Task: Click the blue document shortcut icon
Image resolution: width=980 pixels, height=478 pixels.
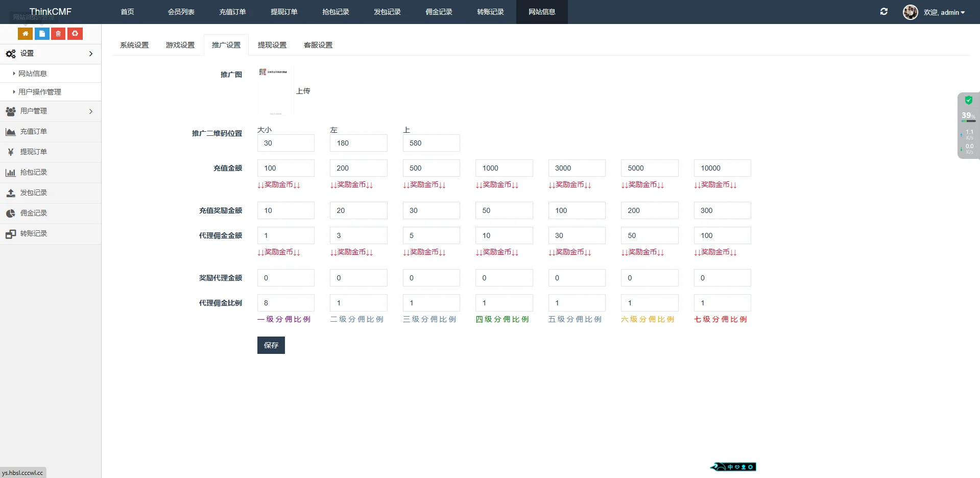Action: coord(42,34)
